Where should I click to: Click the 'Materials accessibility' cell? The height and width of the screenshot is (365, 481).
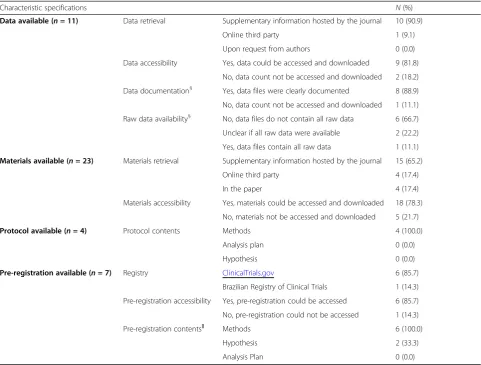coord(157,203)
